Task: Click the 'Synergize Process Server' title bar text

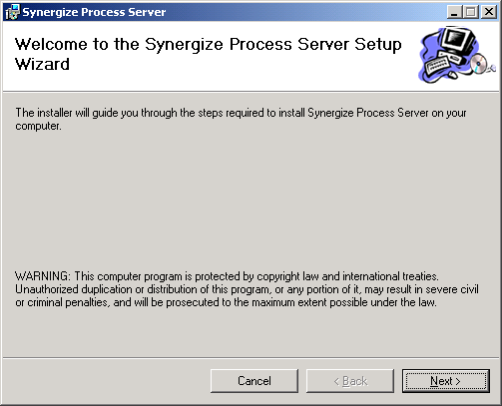Action: [x=94, y=12]
